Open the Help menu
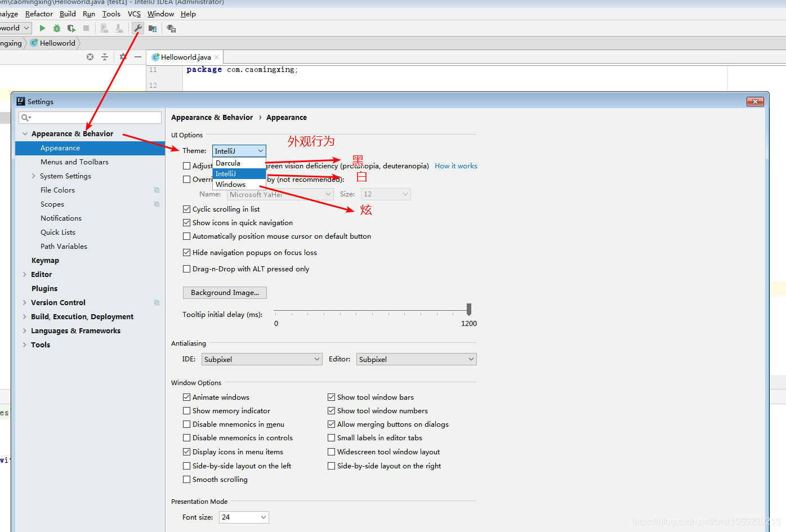The height and width of the screenshot is (532, 786). click(188, 14)
